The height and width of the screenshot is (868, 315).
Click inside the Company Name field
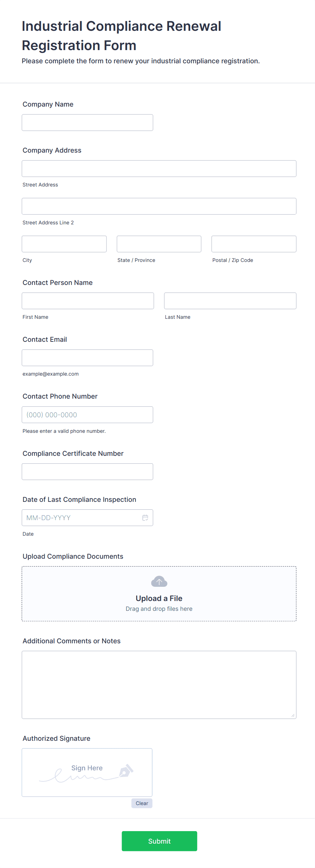[87, 122]
